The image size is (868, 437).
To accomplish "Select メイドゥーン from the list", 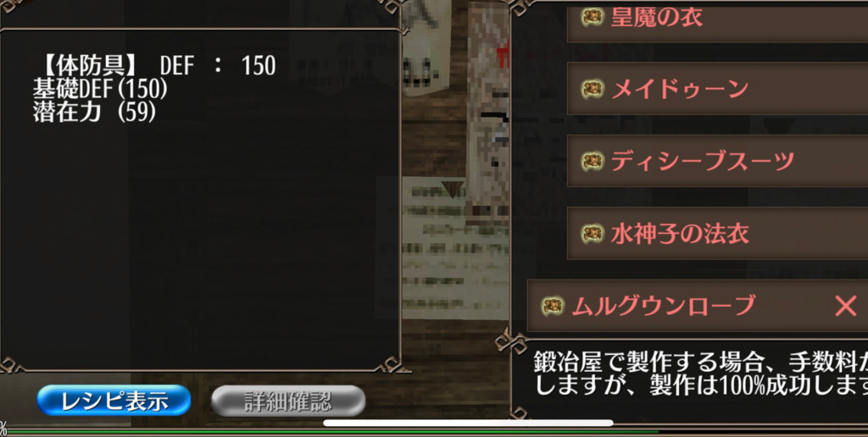I will coord(717,89).
